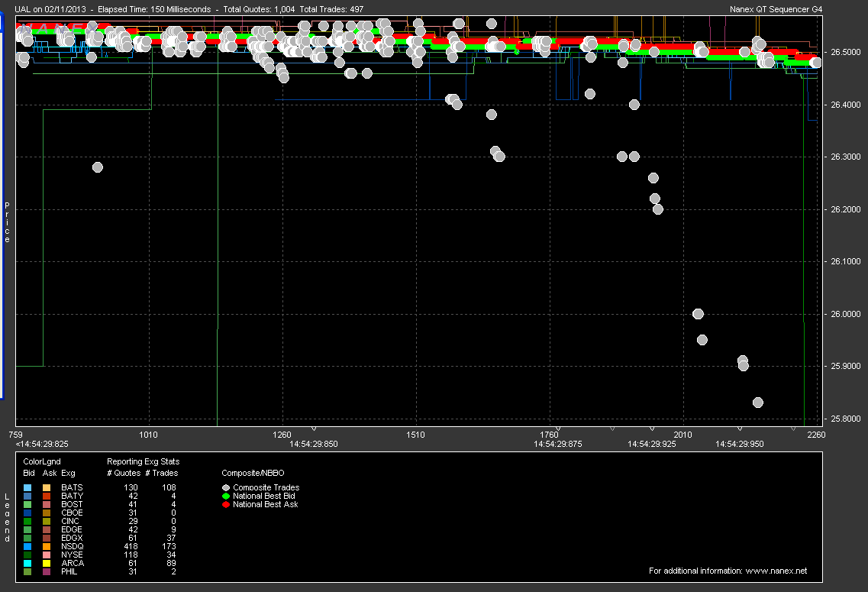The height and width of the screenshot is (592, 868).
Task: Click the lowest trade dot near 25.83
Action: pos(758,403)
